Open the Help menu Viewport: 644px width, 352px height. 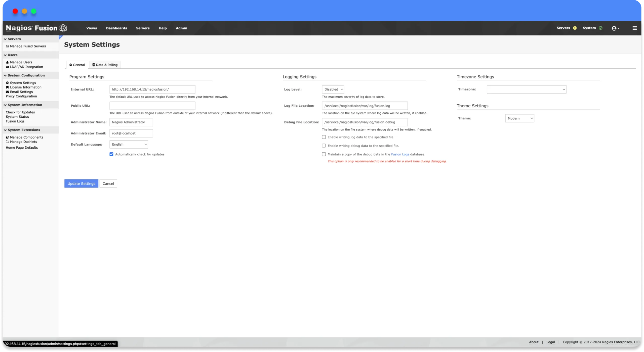(x=163, y=28)
